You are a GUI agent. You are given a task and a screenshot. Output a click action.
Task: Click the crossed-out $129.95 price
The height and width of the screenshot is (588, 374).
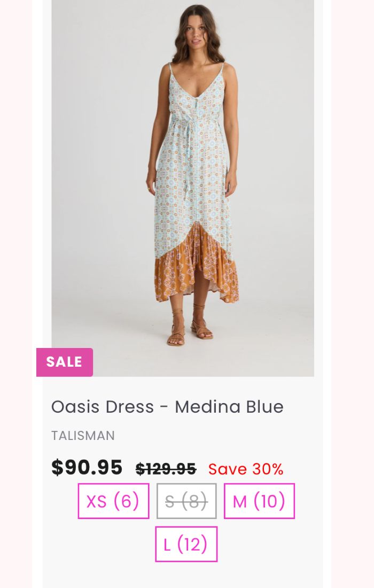(x=166, y=469)
